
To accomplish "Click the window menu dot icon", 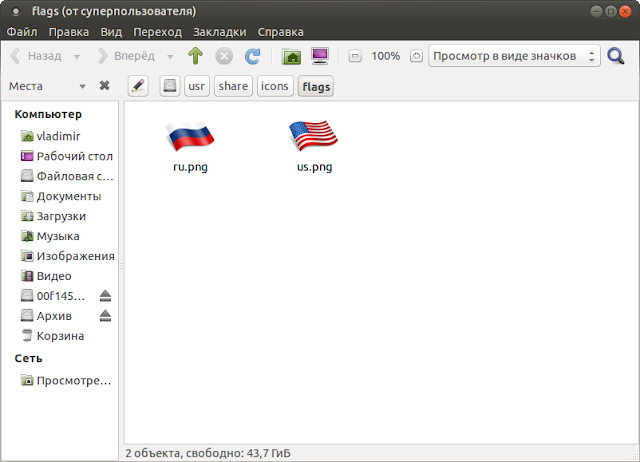I will [x=16, y=11].
